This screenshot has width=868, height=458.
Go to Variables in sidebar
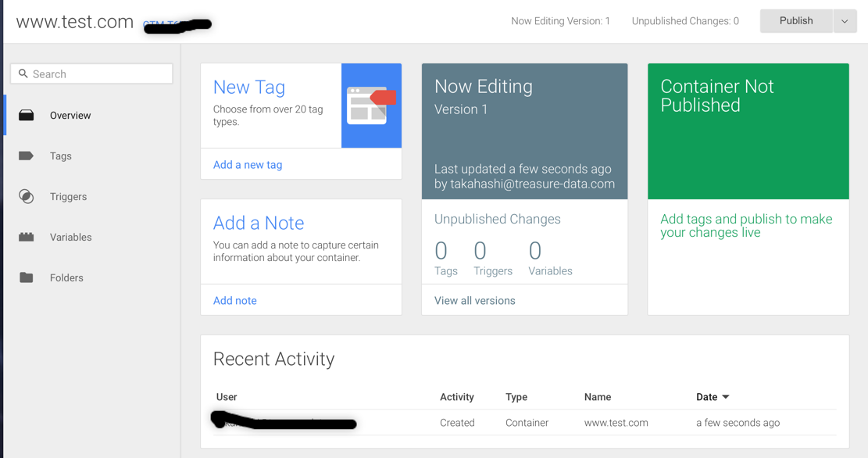pyautogui.click(x=71, y=237)
